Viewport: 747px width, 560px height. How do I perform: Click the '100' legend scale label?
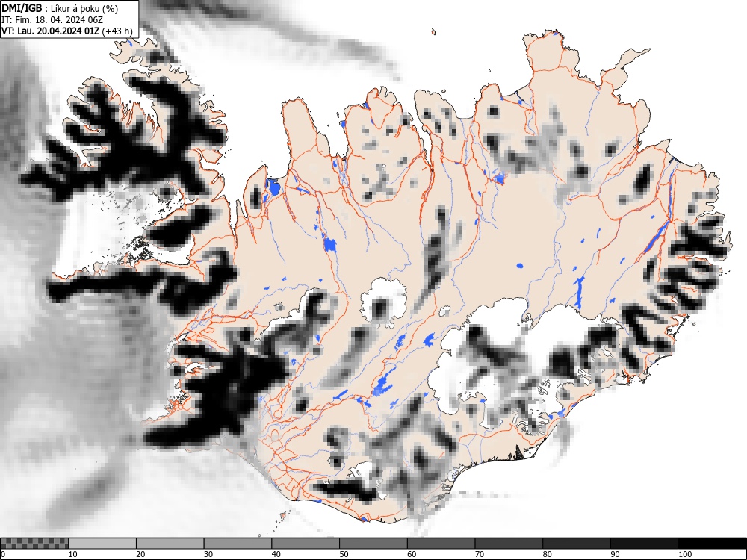pyautogui.click(x=684, y=554)
